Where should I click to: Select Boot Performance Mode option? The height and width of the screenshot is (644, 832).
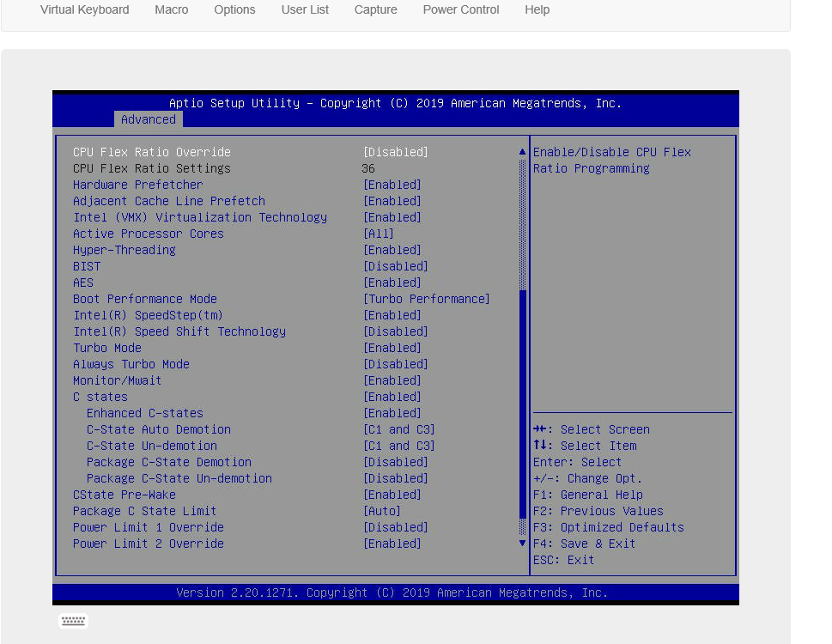(x=145, y=299)
